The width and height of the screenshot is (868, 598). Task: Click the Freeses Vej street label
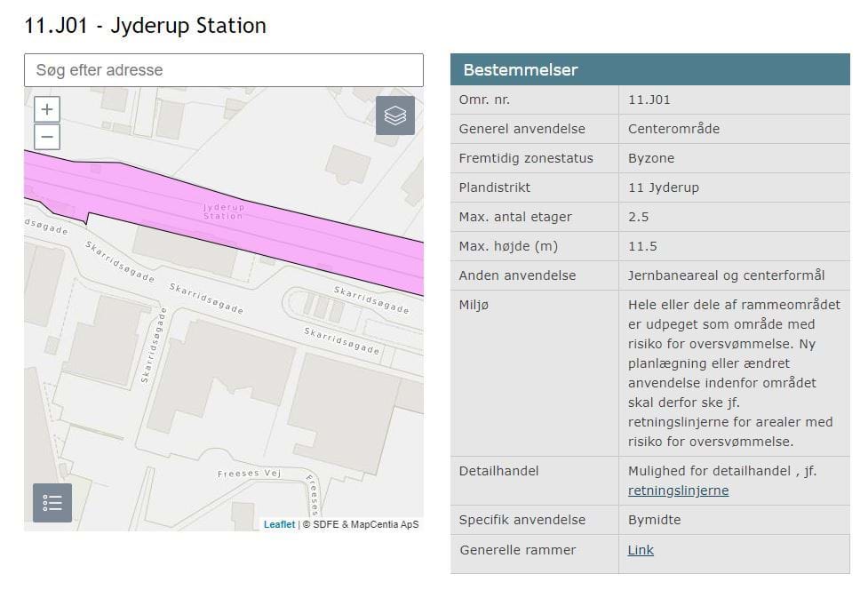[x=249, y=474]
